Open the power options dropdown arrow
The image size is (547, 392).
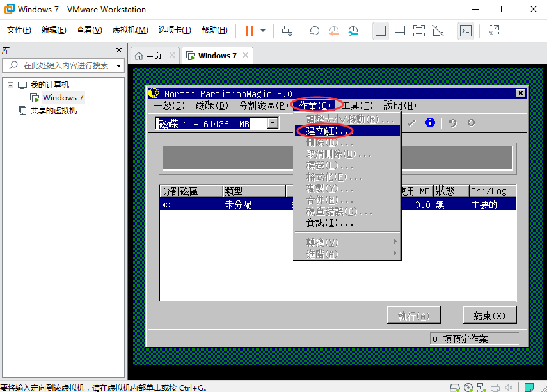[x=263, y=31]
